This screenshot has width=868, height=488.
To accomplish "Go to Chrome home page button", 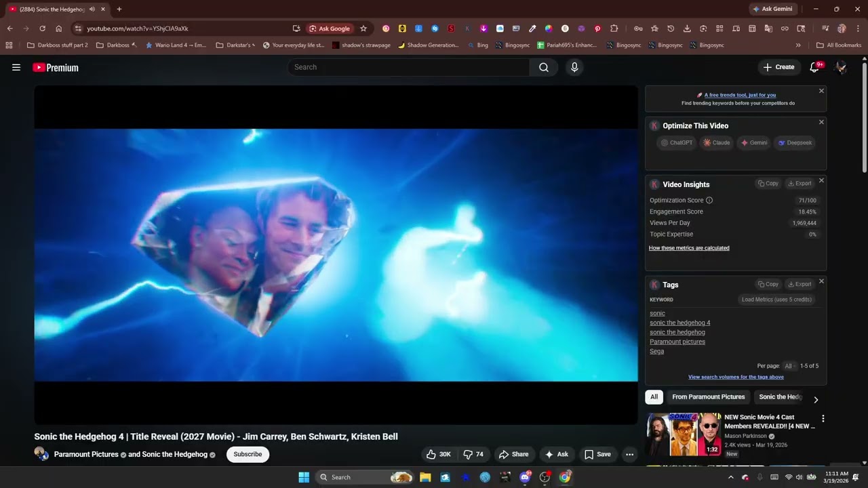I will tap(58, 28).
